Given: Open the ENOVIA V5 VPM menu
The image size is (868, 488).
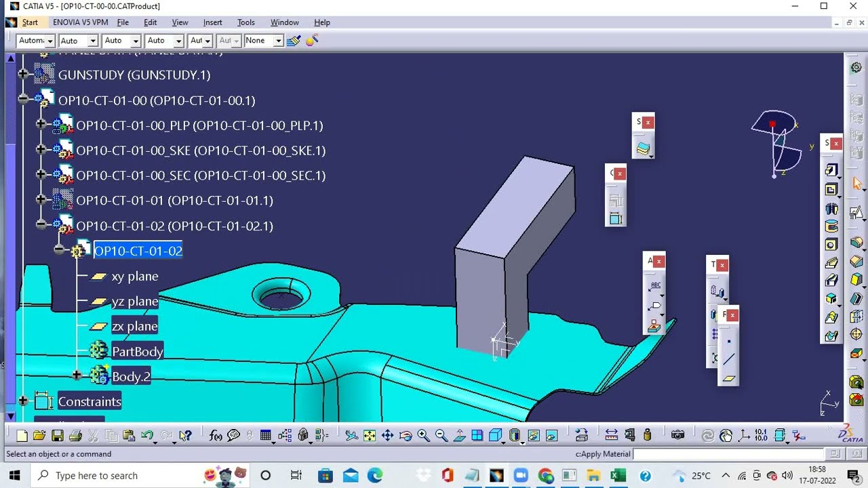Looking at the screenshot, I should pos(80,22).
